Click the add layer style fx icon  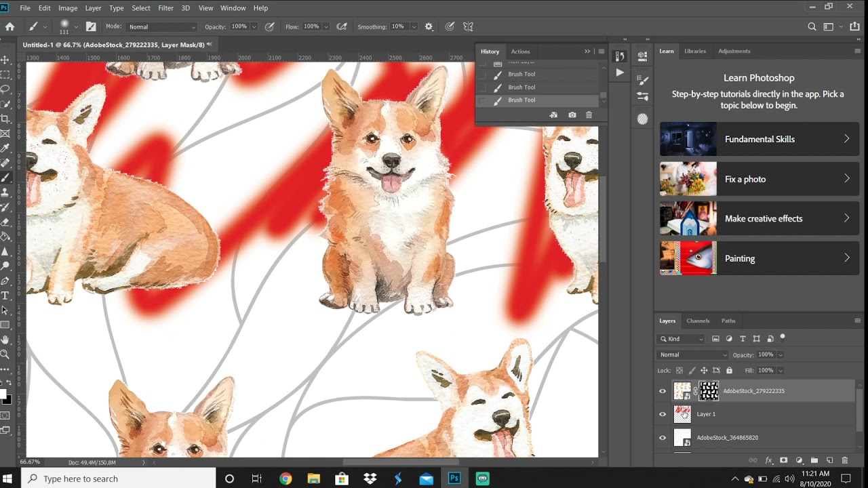tap(768, 460)
